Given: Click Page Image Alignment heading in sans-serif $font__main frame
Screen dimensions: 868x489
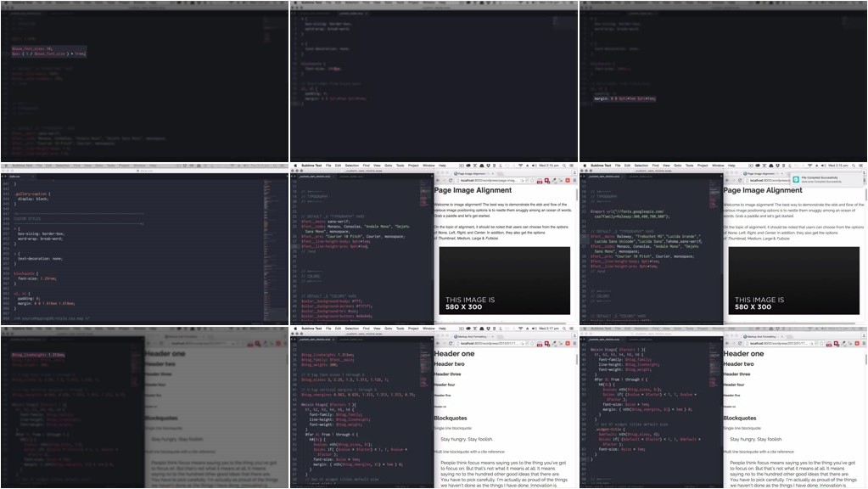Looking at the screenshot, I should (x=473, y=190).
